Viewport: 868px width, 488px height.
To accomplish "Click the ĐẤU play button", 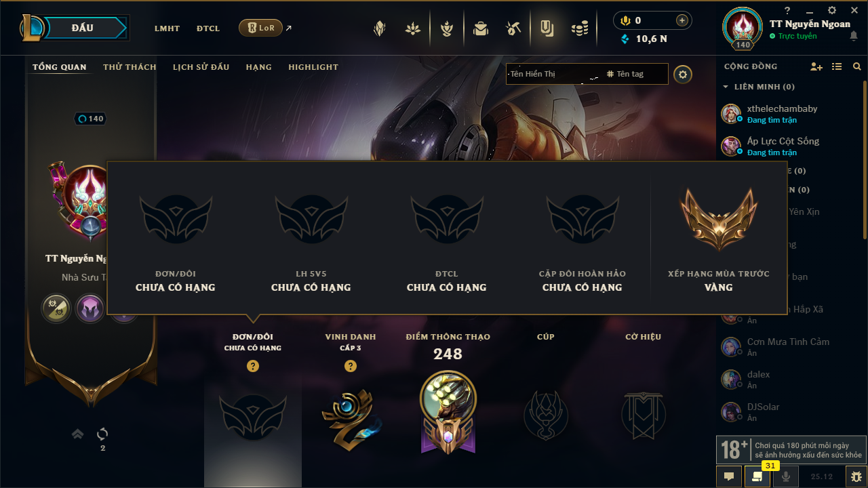I will tap(81, 28).
